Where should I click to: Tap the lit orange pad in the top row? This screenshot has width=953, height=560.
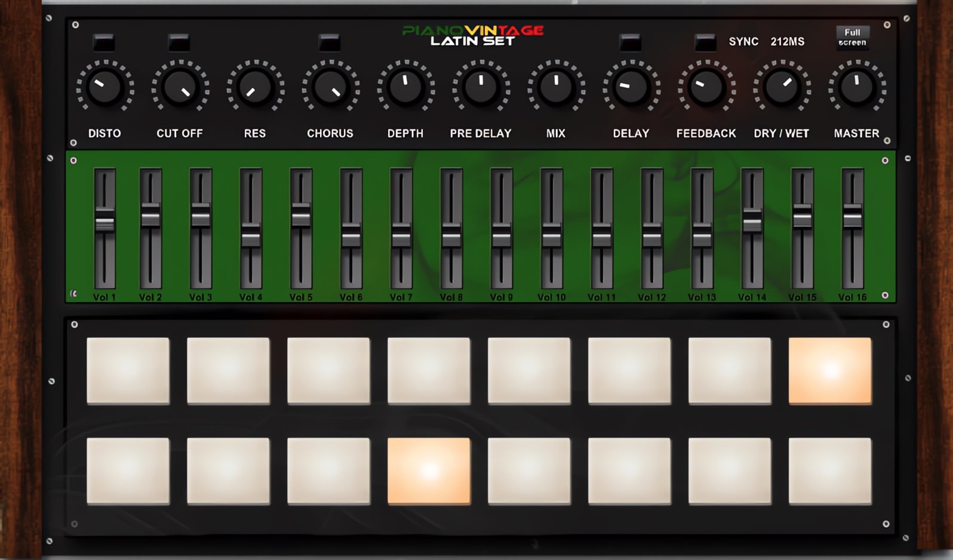pyautogui.click(x=831, y=371)
